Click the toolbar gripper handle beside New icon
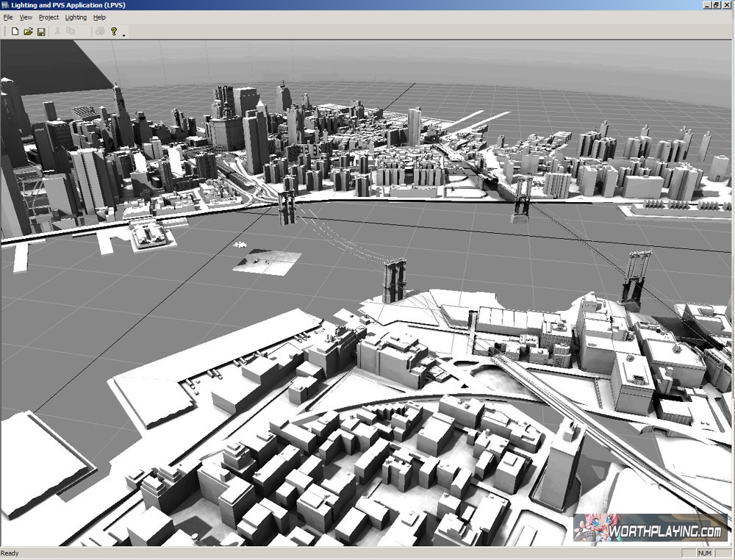Screen dimensions: 735x560 [5, 32]
